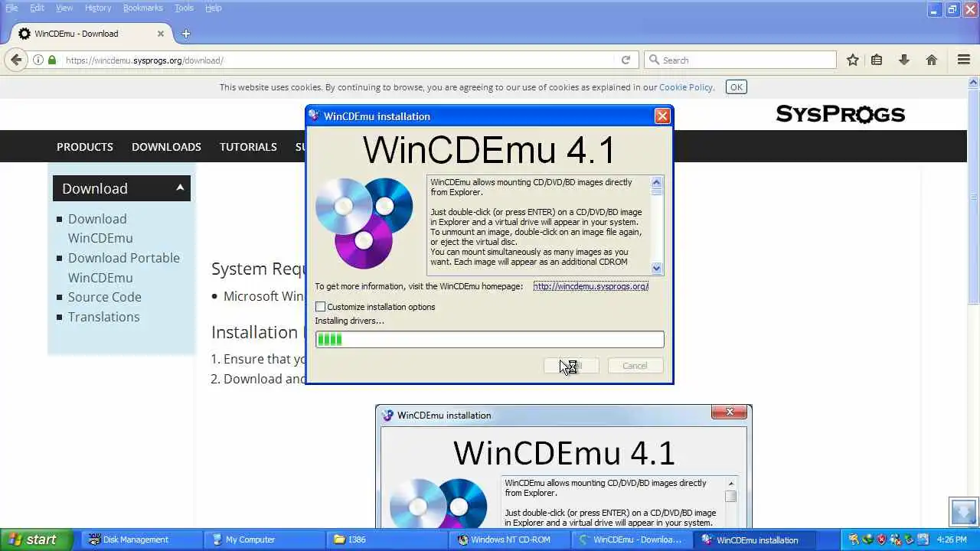The image size is (980, 551).
Task: Open the site information icon in address bar
Action: (x=38, y=60)
